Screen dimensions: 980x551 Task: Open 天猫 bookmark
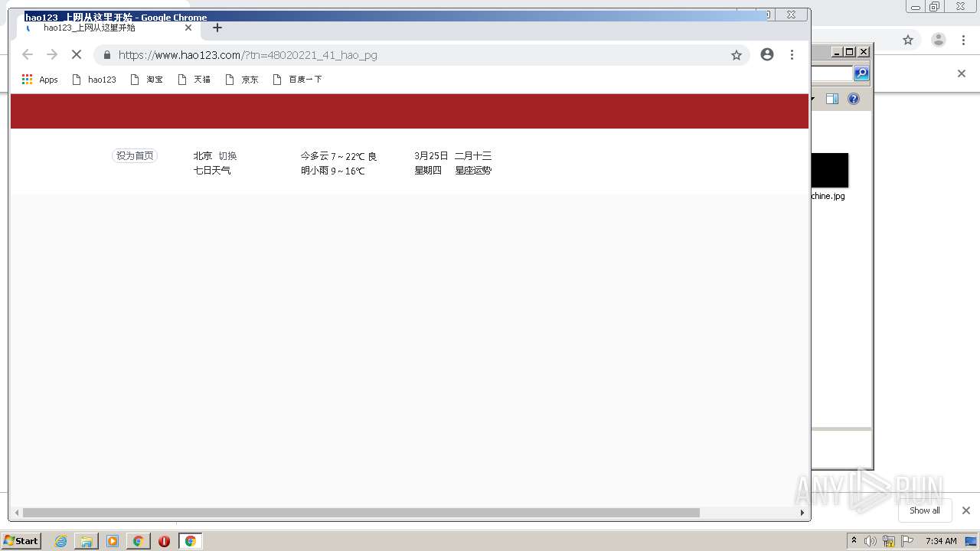click(194, 80)
